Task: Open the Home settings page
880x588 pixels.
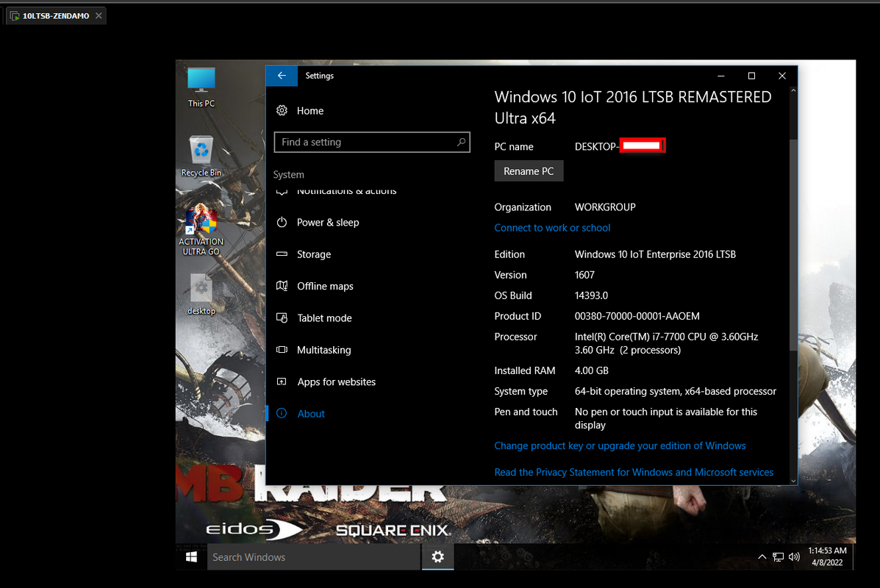Action: (310, 110)
